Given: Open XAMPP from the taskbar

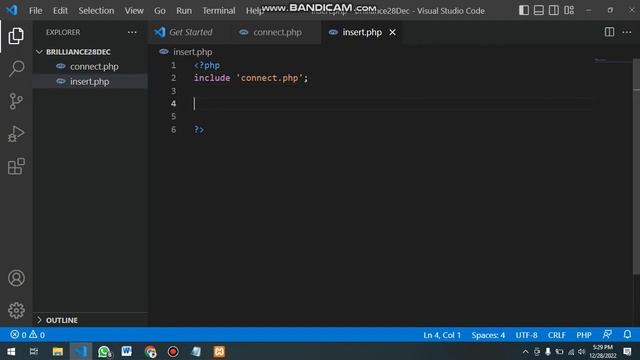Looking at the screenshot, I should point(219,351).
